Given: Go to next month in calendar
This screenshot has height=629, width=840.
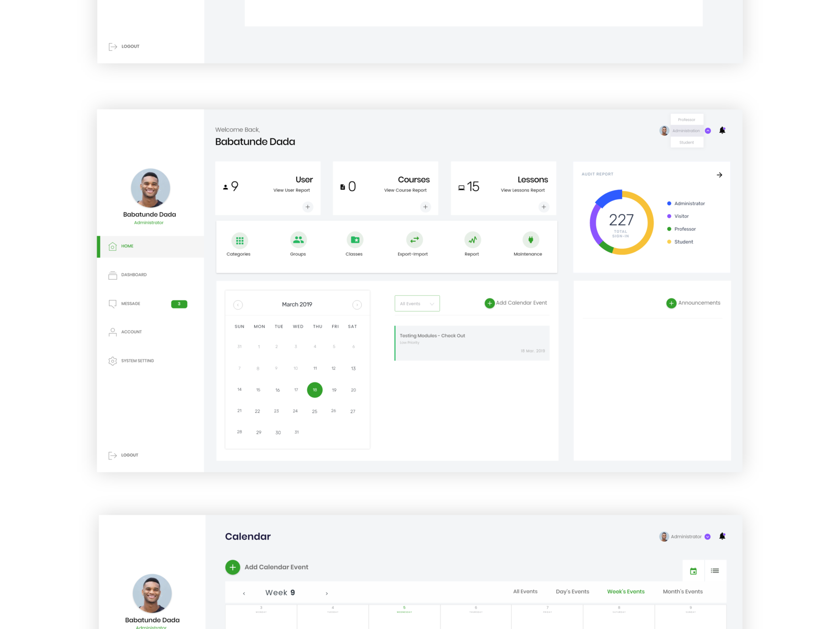Looking at the screenshot, I should 357,305.
